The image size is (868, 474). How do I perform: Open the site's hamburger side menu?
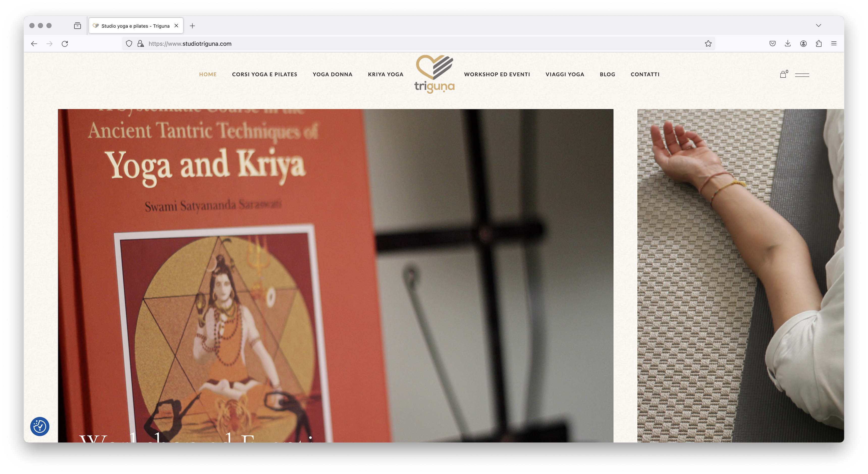pos(802,75)
